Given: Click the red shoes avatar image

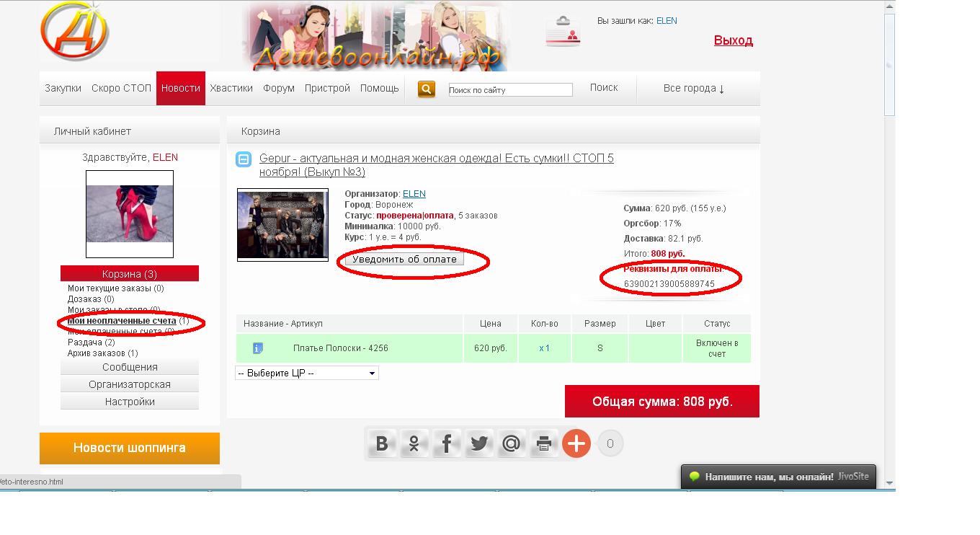Looking at the screenshot, I should 130,214.
